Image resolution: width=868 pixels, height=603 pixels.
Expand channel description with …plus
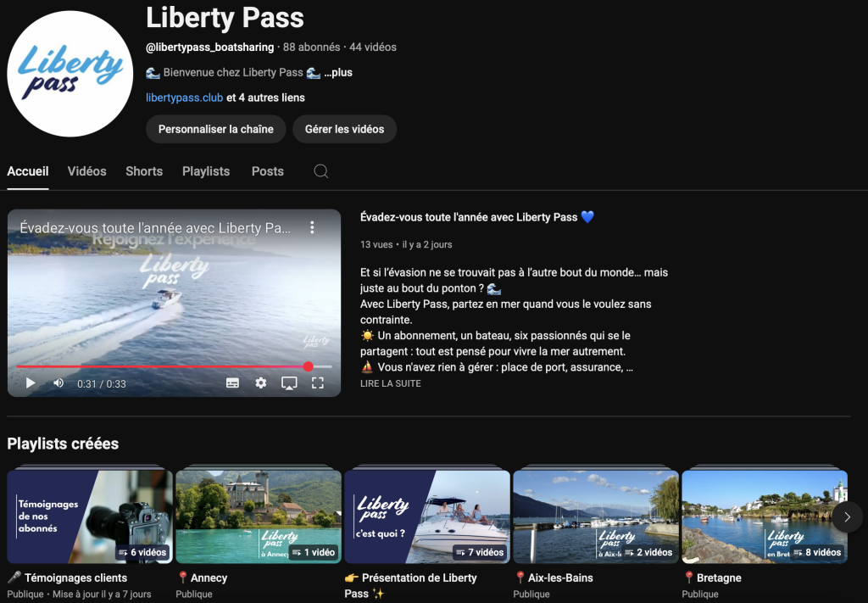click(338, 73)
